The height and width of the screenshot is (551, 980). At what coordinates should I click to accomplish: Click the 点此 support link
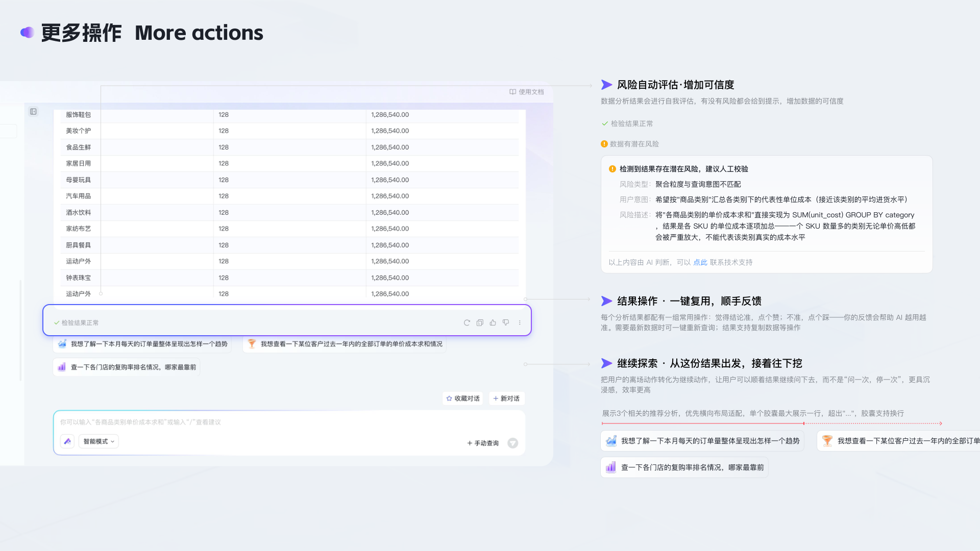click(700, 262)
